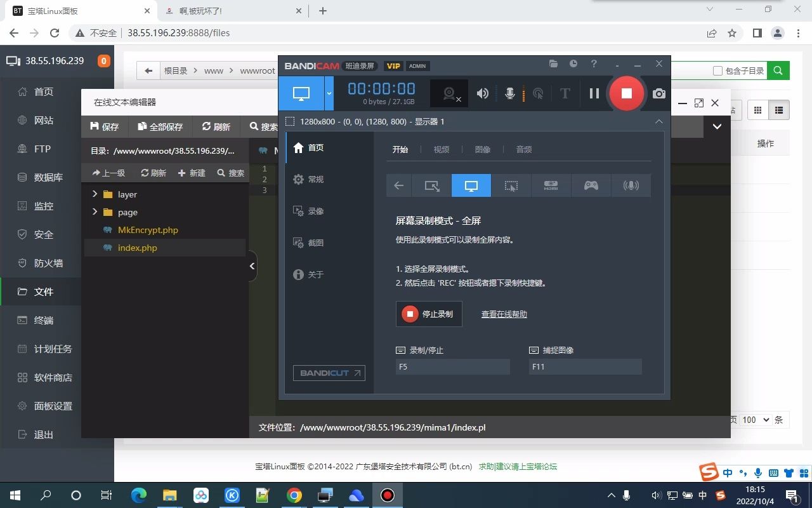Click the green search button
Viewport: 812px width, 508px height.
778,70
